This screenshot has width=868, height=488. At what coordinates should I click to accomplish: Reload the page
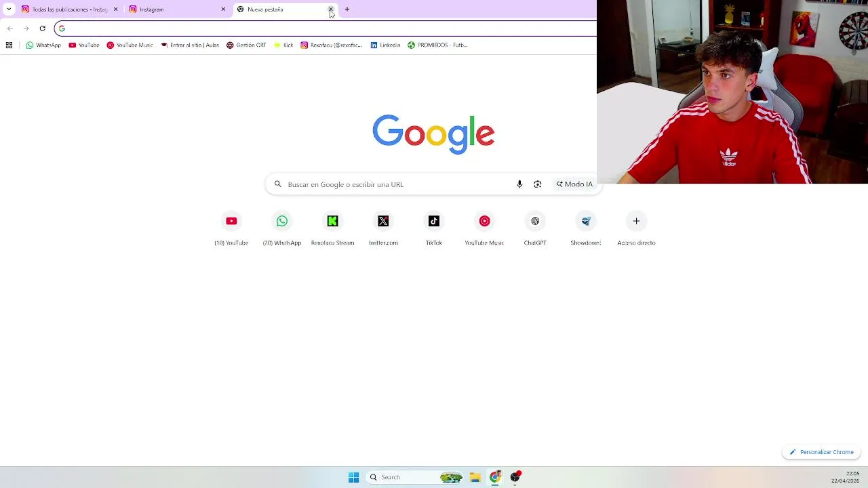[x=42, y=28]
